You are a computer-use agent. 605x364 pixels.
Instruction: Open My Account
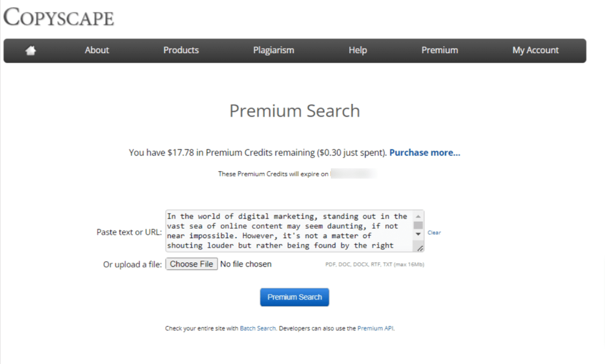535,50
